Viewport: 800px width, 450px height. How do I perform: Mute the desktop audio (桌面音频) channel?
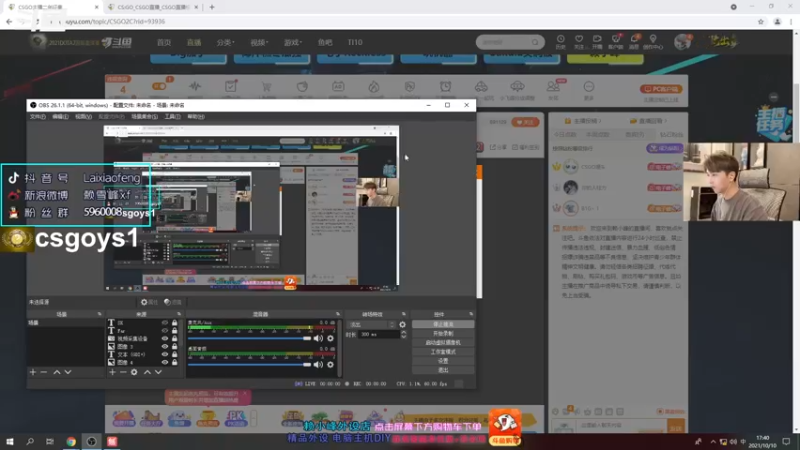318,364
